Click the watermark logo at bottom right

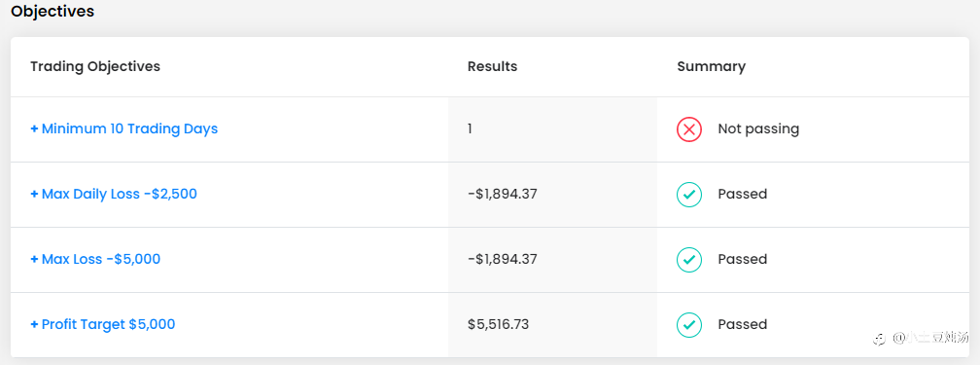(x=879, y=339)
